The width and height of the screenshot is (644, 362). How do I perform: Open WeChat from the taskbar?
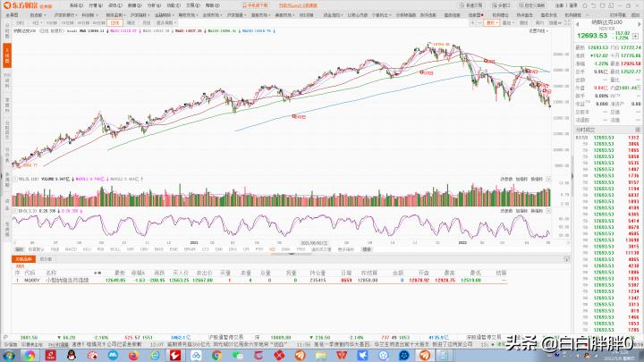click(x=237, y=355)
